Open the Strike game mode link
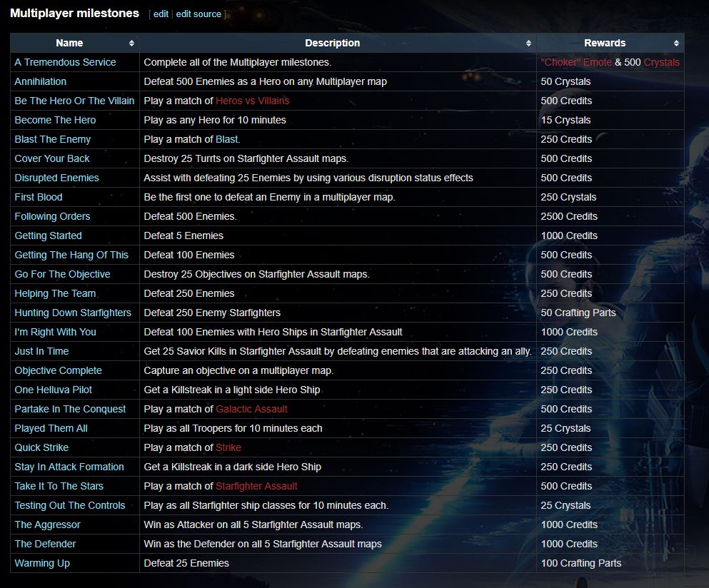 pos(228,447)
